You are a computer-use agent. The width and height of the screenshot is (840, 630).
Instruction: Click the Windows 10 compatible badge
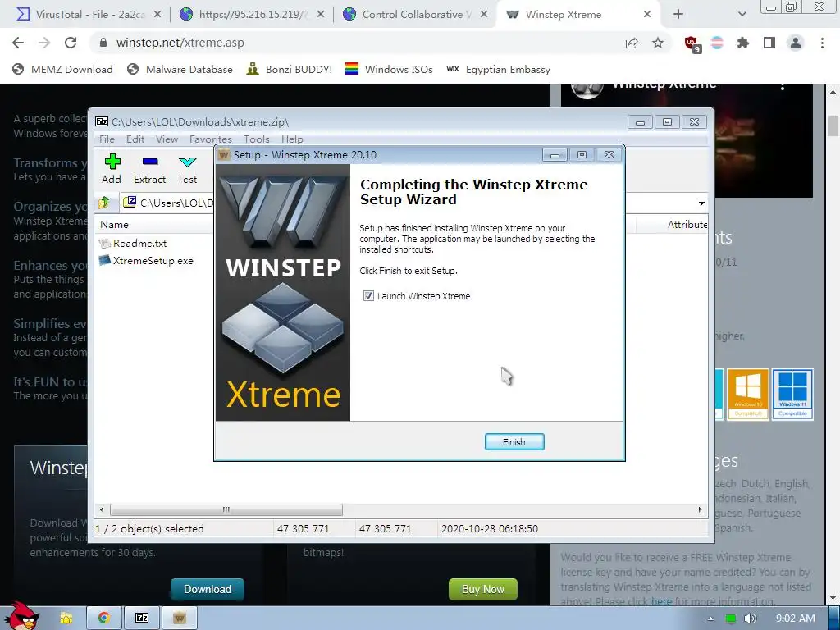pos(748,394)
